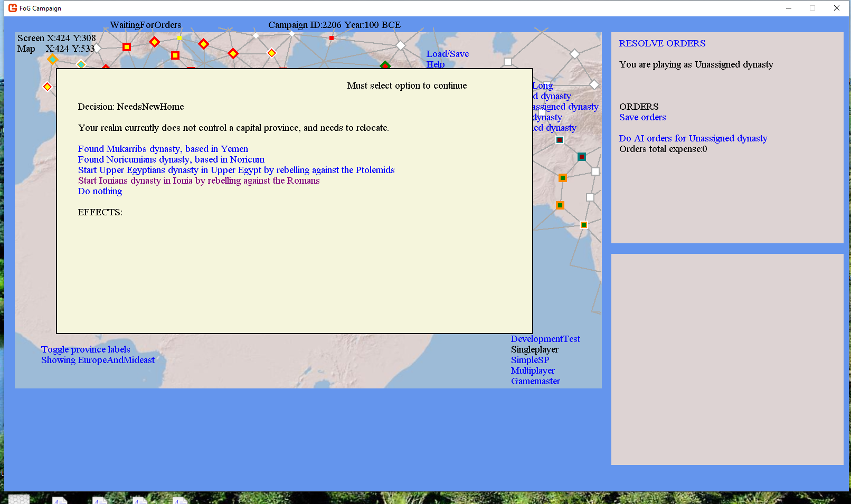Choose Gamemaster mode
Viewport: 851px width, 504px height.
click(535, 381)
